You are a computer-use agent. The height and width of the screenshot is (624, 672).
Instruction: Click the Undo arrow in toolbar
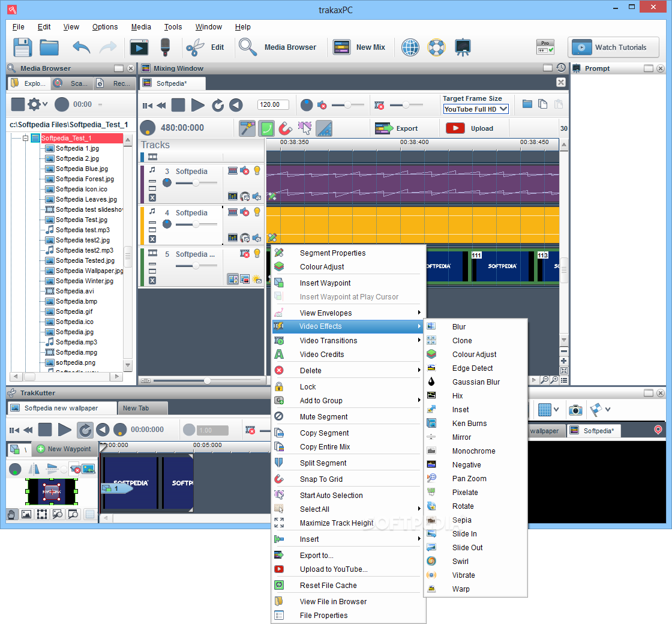pyautogui.click(x=82, y=47)
